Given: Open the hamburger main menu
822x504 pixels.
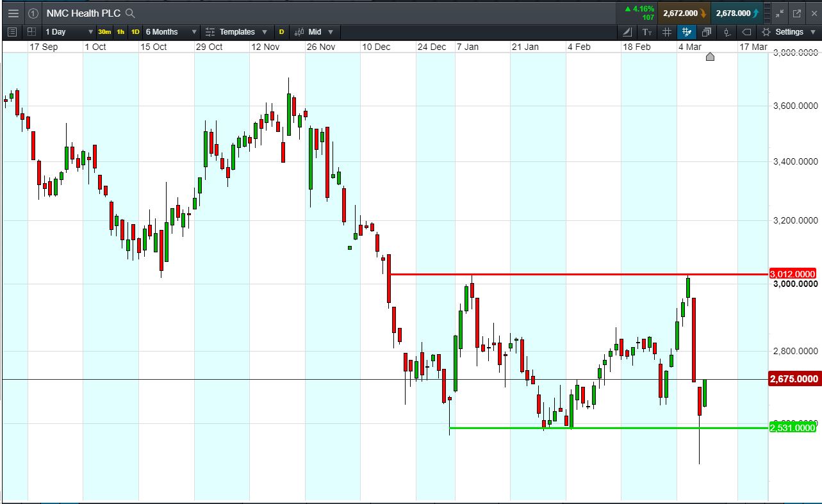Looking at the screenshot, I should pos(13,13).
